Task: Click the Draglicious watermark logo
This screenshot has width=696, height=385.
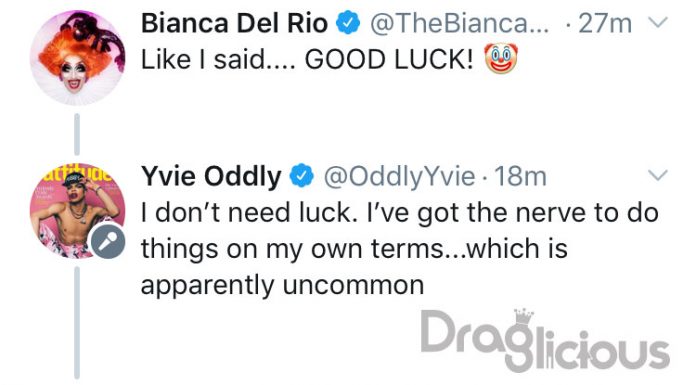Action: tap(545, 340)
